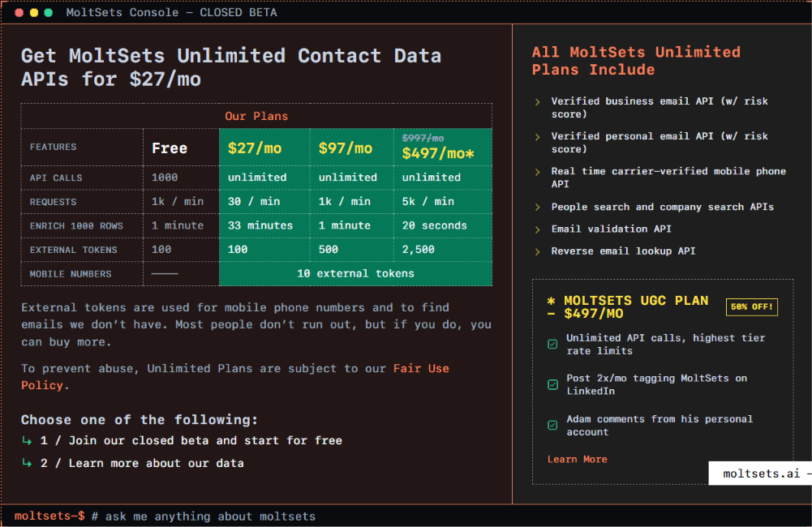This screenshot has height=527, width=812.
Task: Open the Learn More link in the UGC plan
Action: click(577, 459)
